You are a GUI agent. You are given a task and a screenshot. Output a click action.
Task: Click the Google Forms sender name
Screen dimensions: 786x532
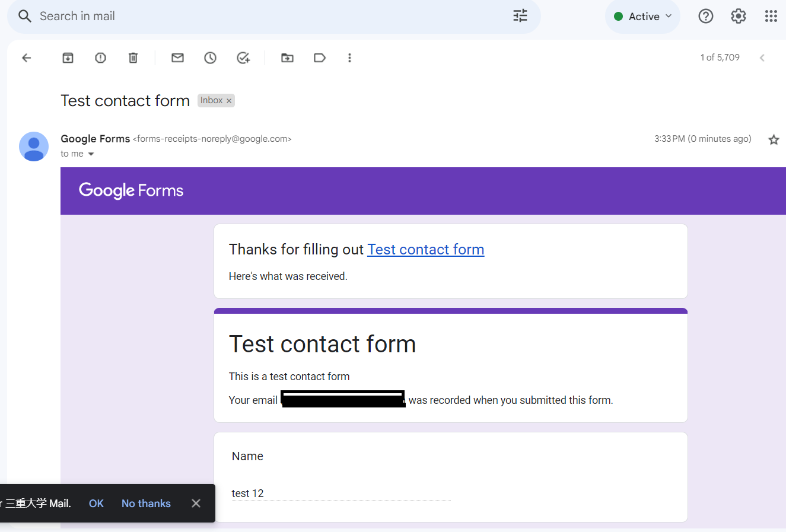tap(95, 139)
